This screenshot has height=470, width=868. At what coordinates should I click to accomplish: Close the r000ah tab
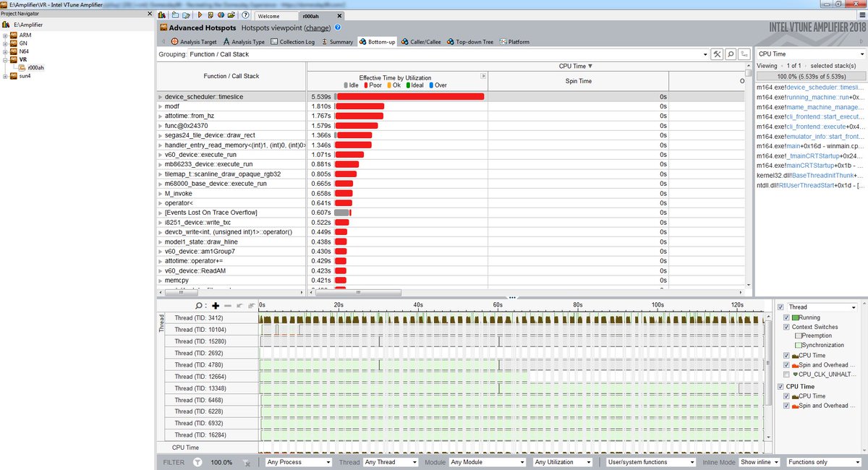(339, 16)
